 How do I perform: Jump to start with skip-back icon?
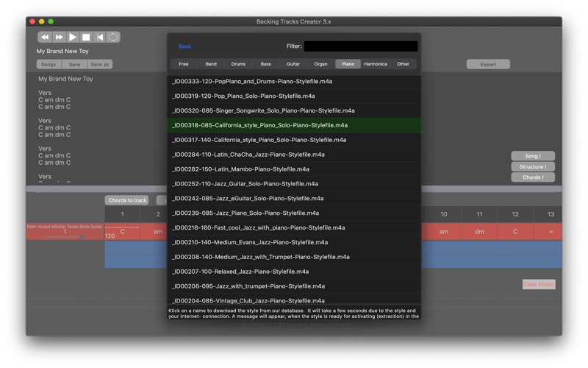coord(100,38)
